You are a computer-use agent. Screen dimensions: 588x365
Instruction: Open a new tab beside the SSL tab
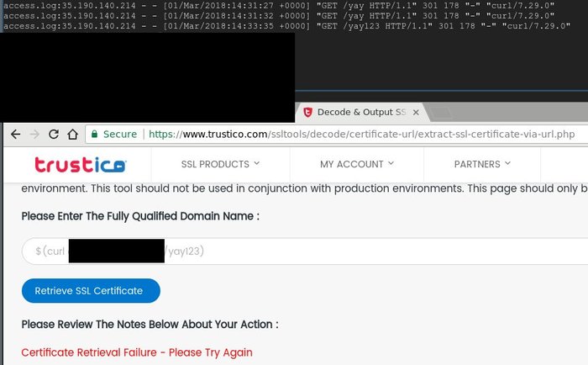coord(441,113)
